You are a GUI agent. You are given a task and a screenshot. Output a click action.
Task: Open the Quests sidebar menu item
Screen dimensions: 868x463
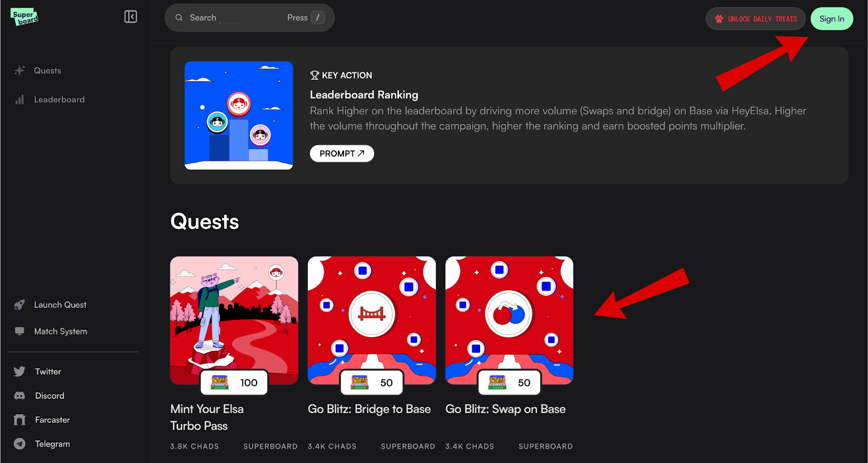[x=48, y=70]
